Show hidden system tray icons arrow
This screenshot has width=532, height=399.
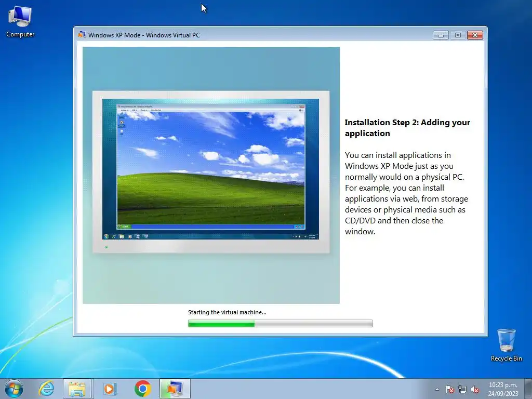[x=437, y=389]
